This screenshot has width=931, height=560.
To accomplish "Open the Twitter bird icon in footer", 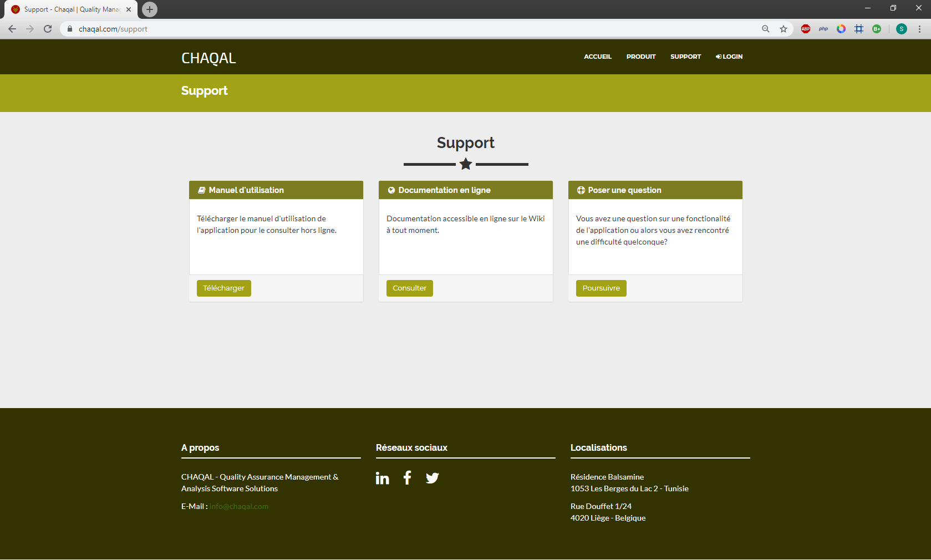I will coord(432,478).
